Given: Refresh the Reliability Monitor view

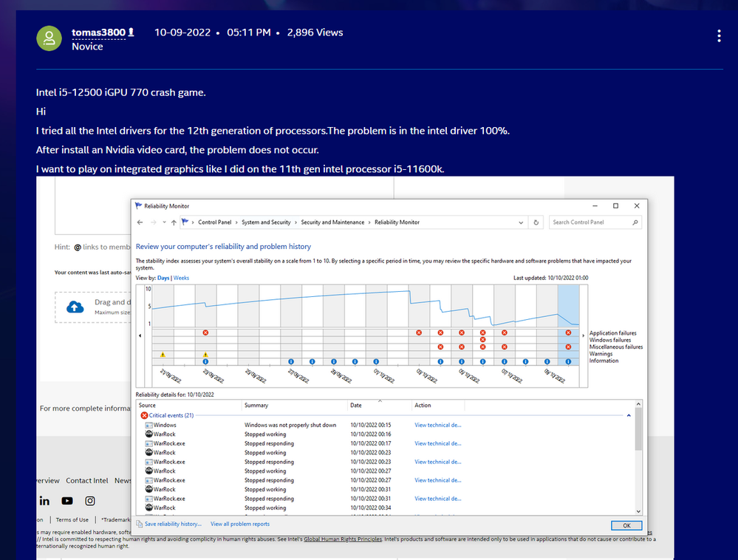Looking at the screenshot, I should click(536, 222).
